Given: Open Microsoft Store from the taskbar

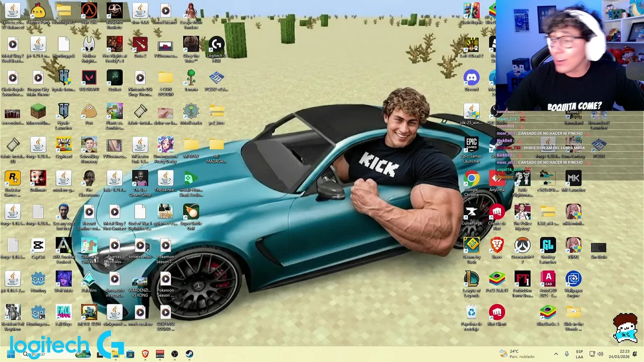Looking at the screenshot, I should (130, 354).
